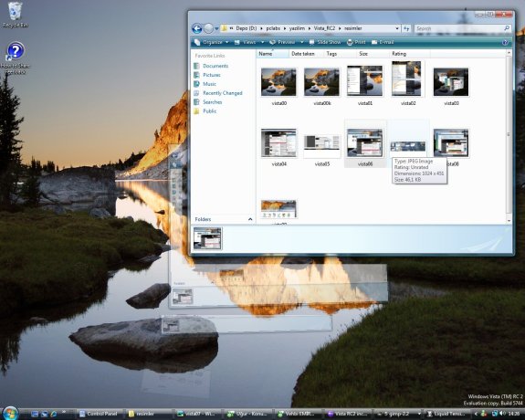Screen dimensions: 525x420
Task: Switch to Vista RC2 inc... taskbar button
Action: pyautogui.click(x=347, y=415)
